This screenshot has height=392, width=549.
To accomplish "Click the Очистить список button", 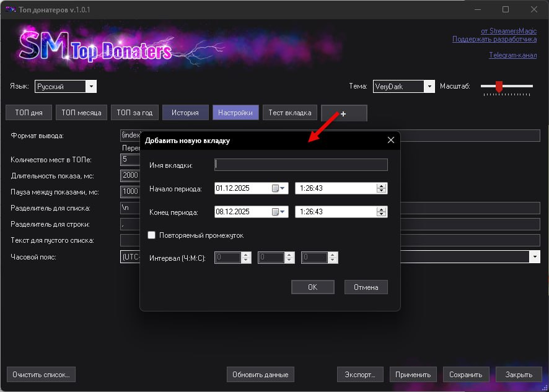I will [x=42, y=375].
